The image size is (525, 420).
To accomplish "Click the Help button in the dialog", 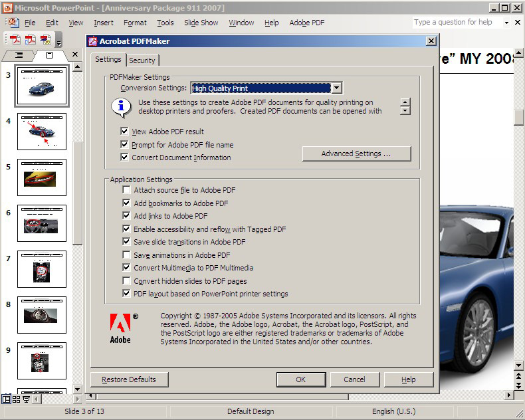I will tap(409, 379).
